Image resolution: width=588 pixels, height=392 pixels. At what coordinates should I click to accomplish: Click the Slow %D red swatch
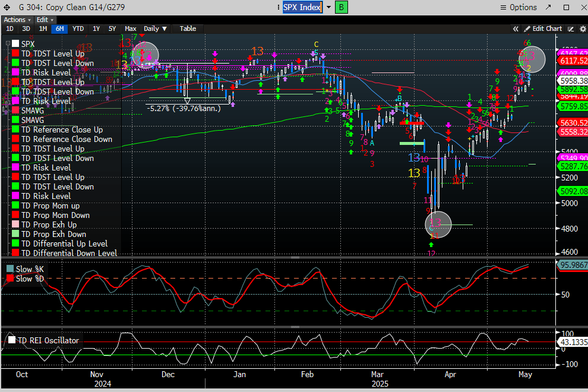pyautogui.click(x=10, y=279)
